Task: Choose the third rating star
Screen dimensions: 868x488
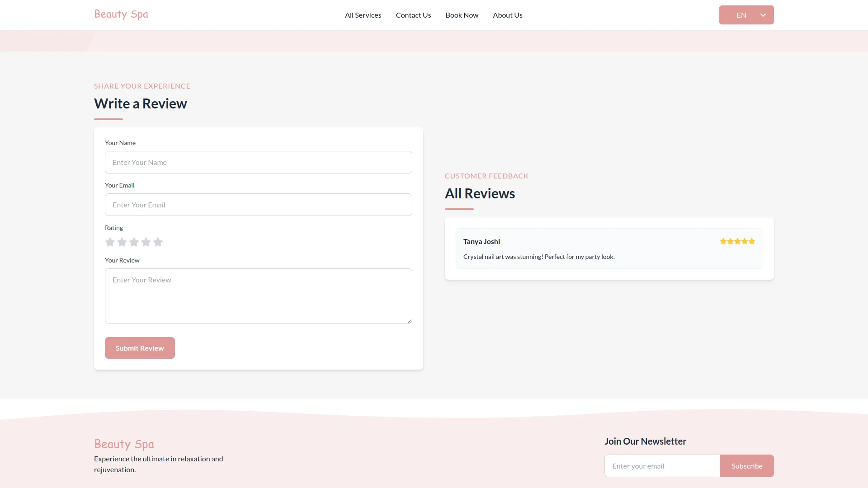Action: point(134,242)
